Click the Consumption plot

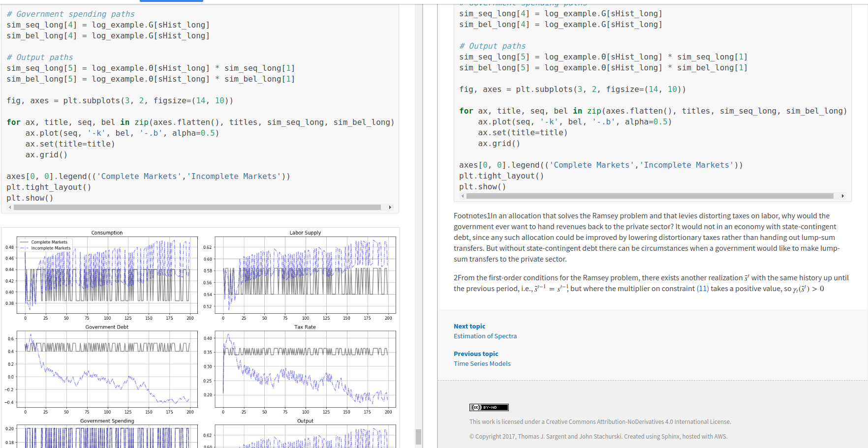[107, 275]
